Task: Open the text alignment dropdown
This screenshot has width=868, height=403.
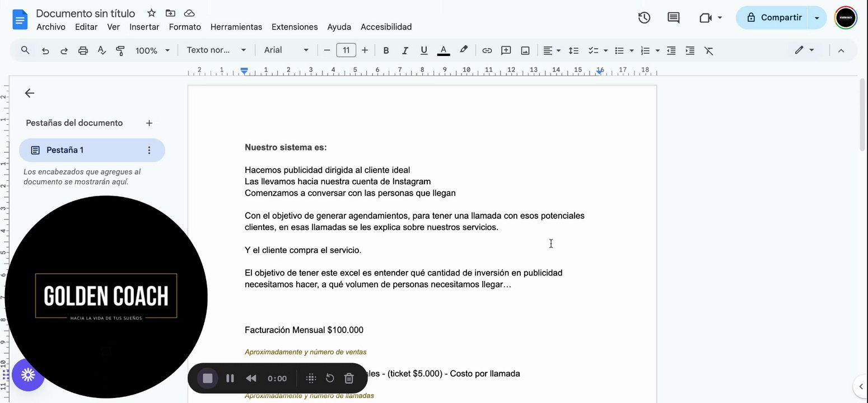Action: point(552,50)
